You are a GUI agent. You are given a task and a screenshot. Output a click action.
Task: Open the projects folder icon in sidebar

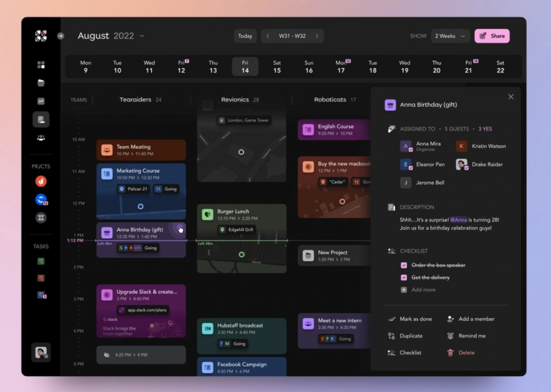pos(40,82)
